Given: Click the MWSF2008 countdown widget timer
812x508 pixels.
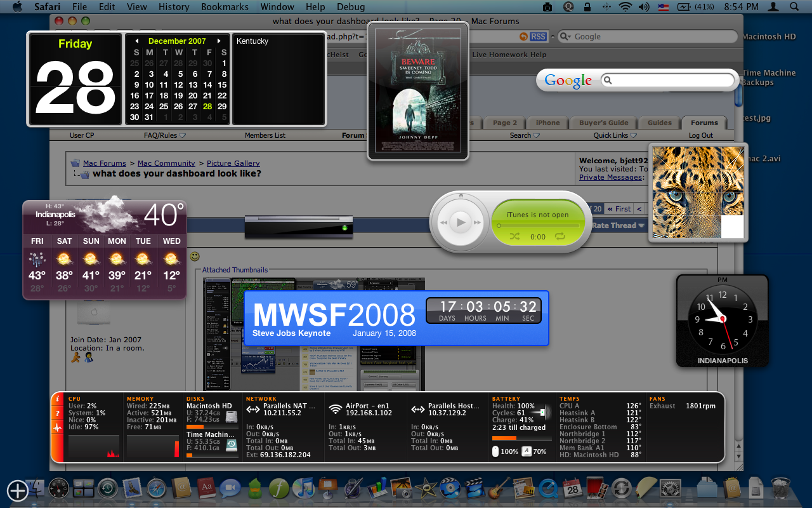Looking at the screenshot, I should tap(483, 311).
